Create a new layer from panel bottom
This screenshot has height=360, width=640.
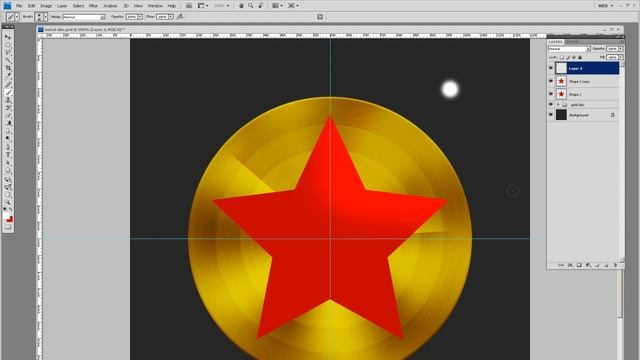[x=606, y=265]
